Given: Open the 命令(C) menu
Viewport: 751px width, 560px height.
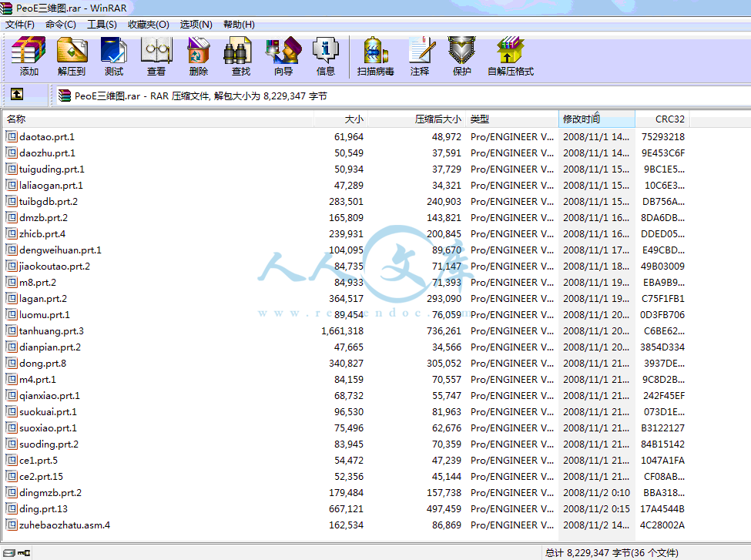Looking at the screenshot, I should tap(60, 25).
